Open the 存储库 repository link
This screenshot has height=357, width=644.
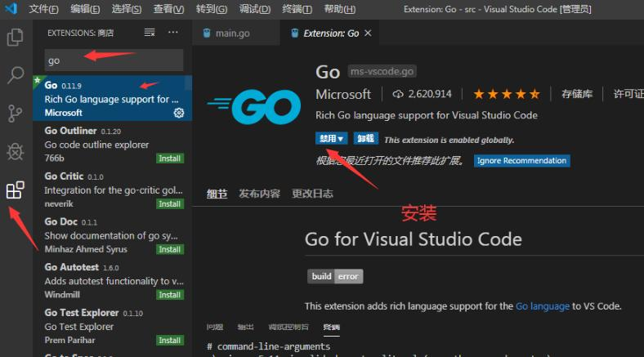577,94
